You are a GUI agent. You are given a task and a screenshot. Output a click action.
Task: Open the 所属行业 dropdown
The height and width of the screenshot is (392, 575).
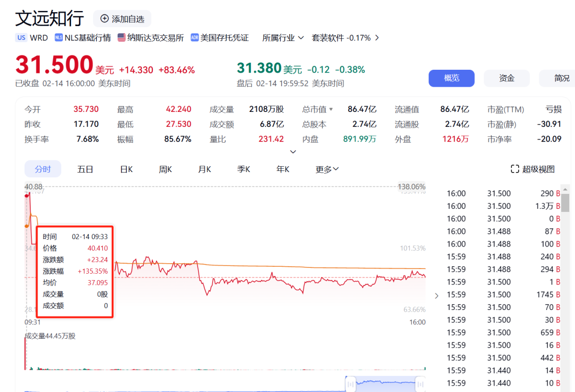pos(301,37)
